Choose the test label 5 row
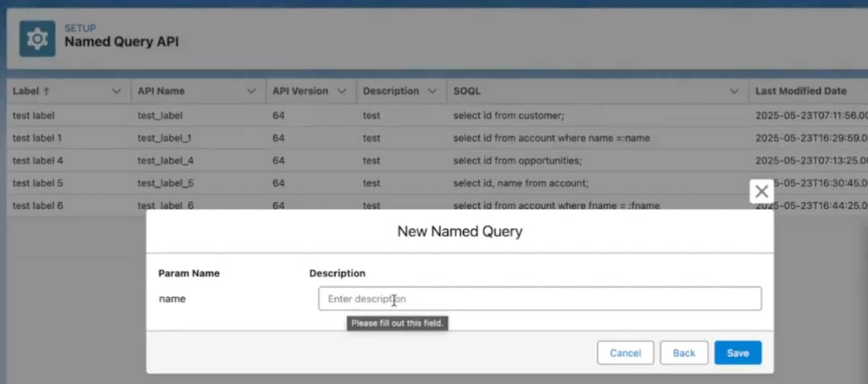Image resolution: width=868 pixels, height=384 pixels. coord(37,183)
